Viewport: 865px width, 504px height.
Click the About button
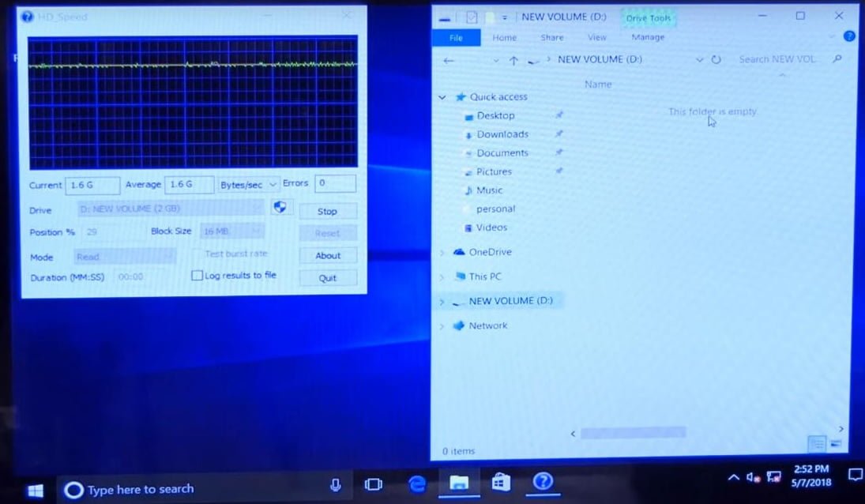[x=328, y=256]
